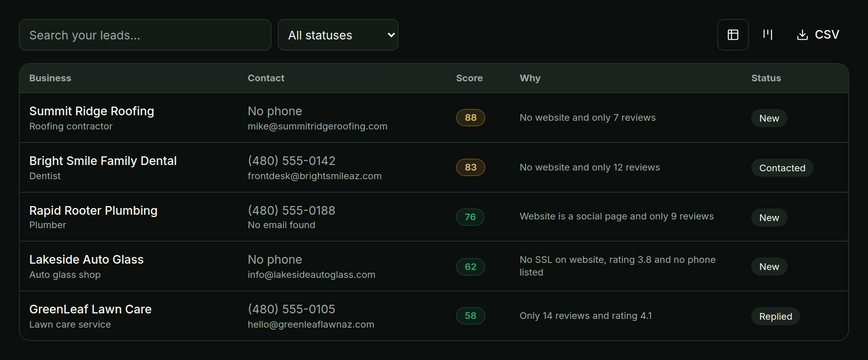Switch to kanban board view
The height and width of the screenshot is (360, 868).
767,35
